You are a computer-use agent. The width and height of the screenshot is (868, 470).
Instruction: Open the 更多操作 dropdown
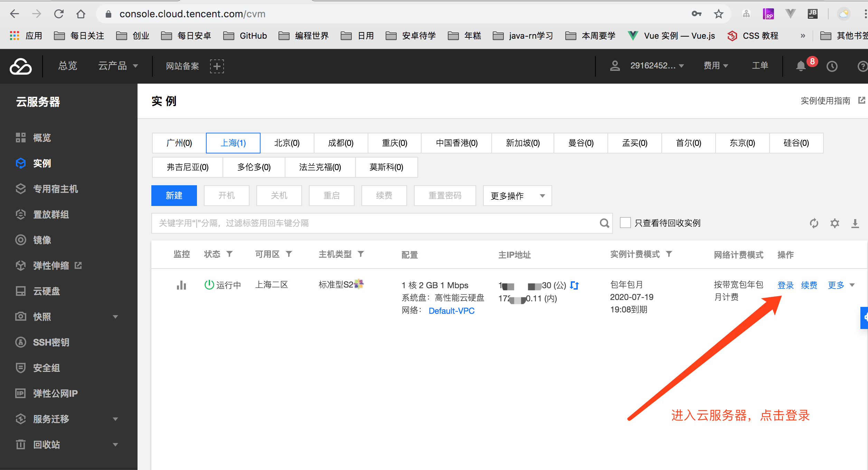pyautogui.click(x=517, y=196)
